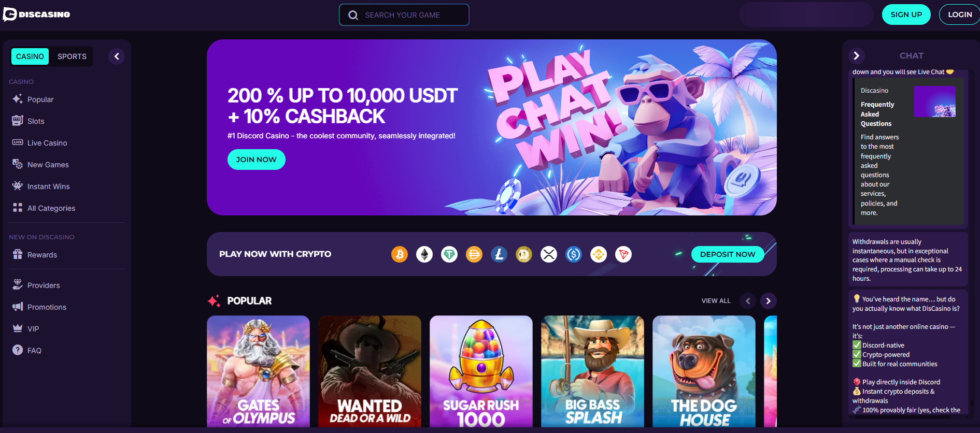Click the Binance coin icon
Viewport: 980px width, 433px height.
(x=599, y=254)
